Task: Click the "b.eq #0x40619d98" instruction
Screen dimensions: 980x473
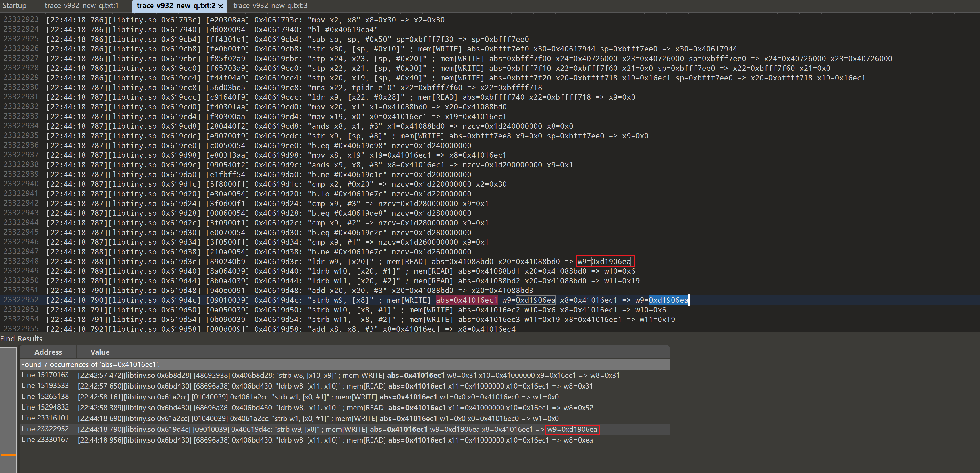Action: (347, 145)
